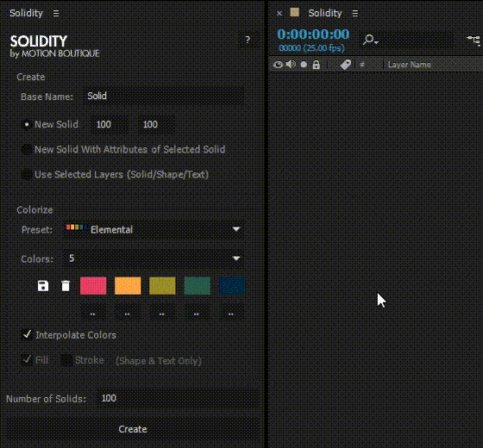Open the Solidity help question mark
The height and width of the screenshot is (448, 483).
point(248,40)
